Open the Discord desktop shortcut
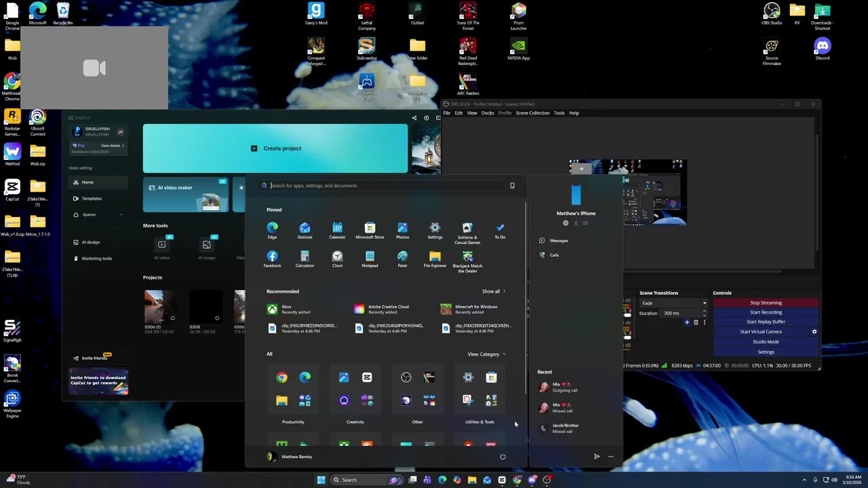The width and height of the screenshot is (868, 488). coord(823,49)
